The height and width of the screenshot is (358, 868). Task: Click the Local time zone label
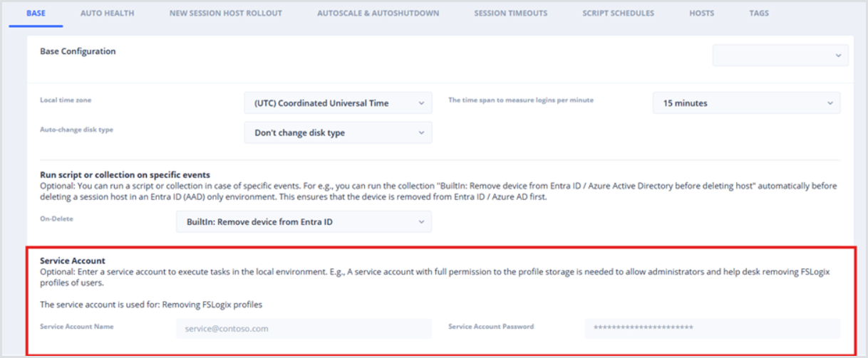[x=66, y=100]
